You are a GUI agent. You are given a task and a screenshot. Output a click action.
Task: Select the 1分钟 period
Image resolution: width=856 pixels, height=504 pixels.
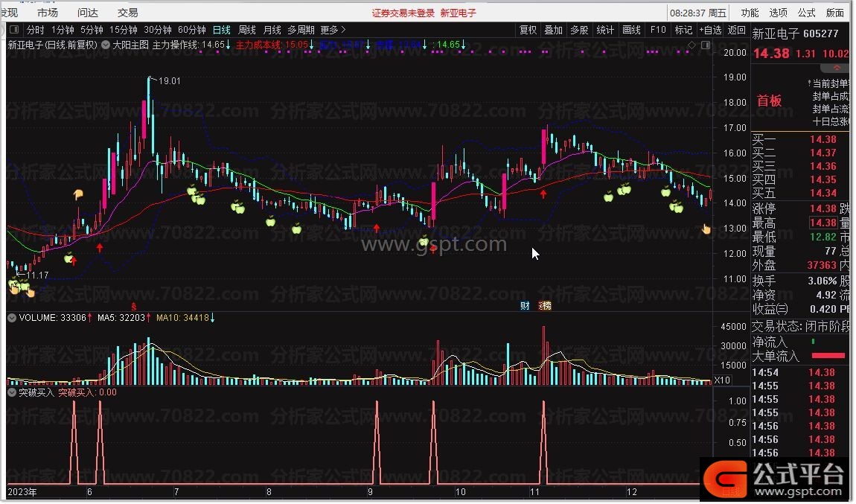click(63, 30)
